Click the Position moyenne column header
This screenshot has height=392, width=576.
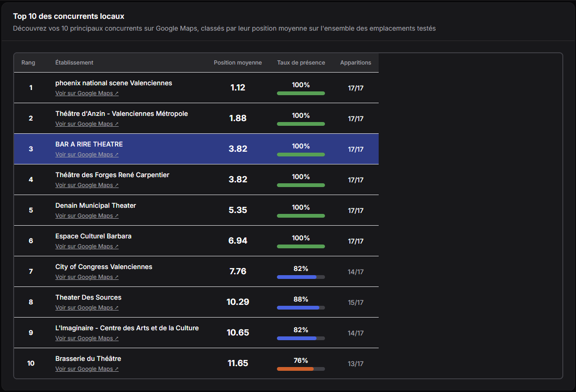point(237,62)
